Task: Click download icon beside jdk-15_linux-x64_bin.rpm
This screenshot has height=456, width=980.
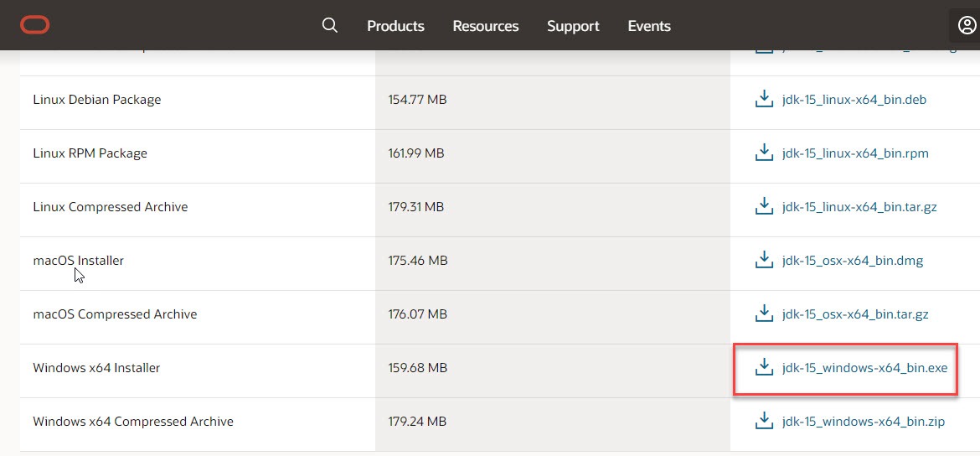Action: pyautogui.click(x=765, y=153)
